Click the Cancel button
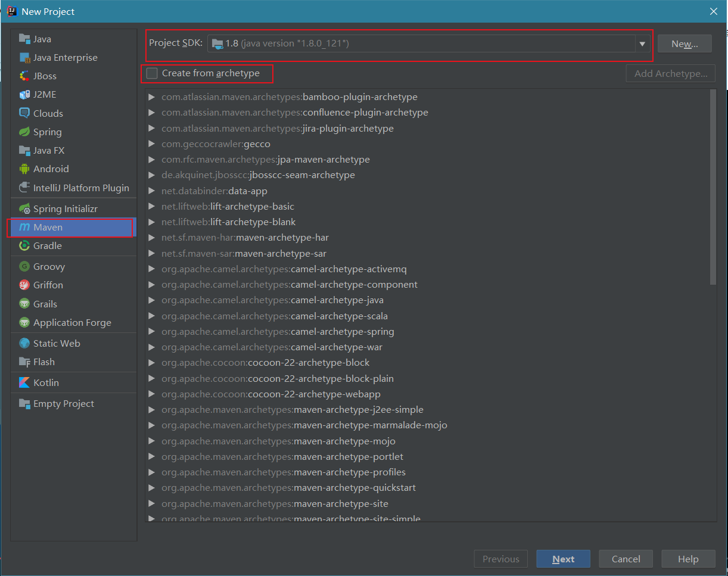Screen dimensions: 728x576 626,559
